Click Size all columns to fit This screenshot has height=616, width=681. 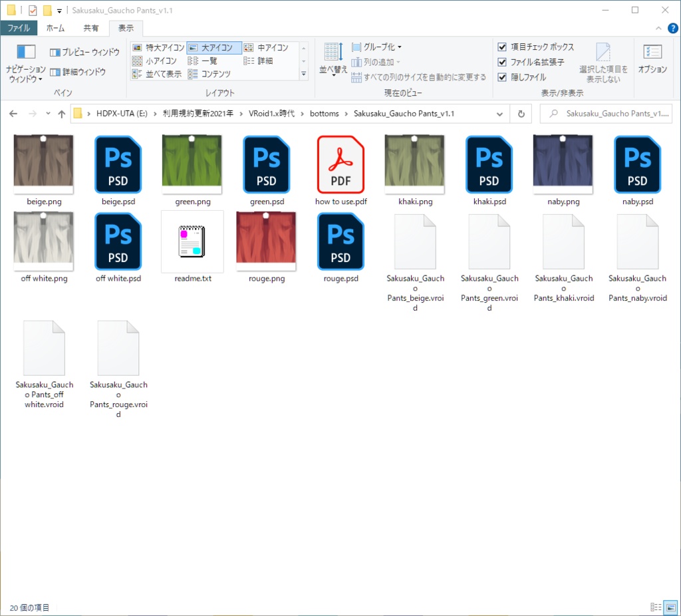click(419, 77)
